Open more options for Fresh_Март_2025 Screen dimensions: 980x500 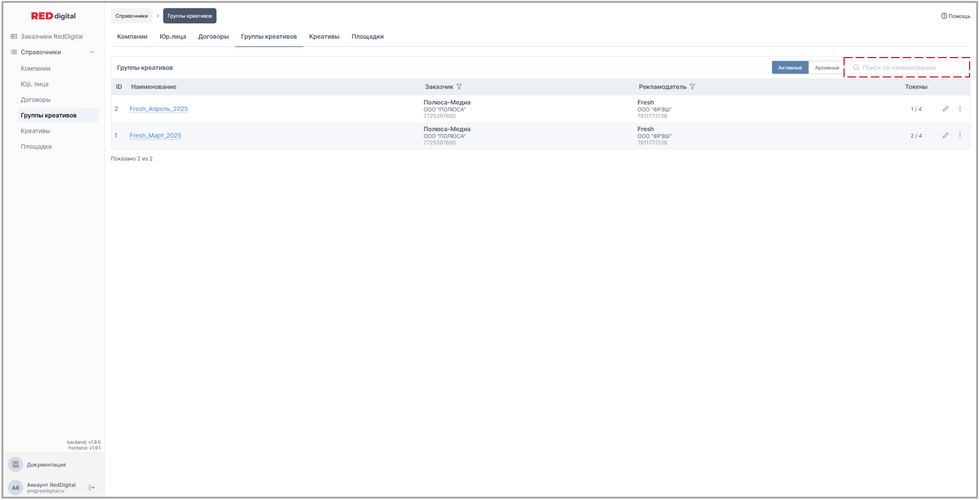pyautogui.click(x=960, y=136)
